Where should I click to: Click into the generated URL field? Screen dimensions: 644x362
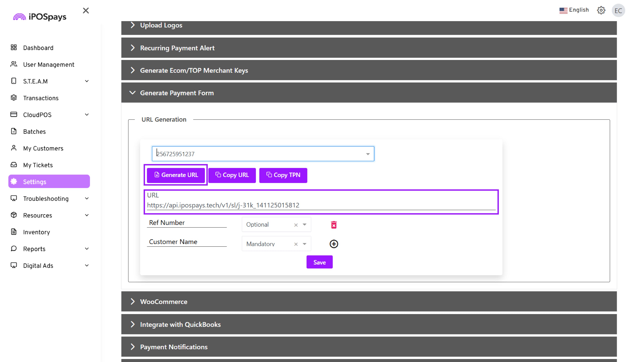321,205
